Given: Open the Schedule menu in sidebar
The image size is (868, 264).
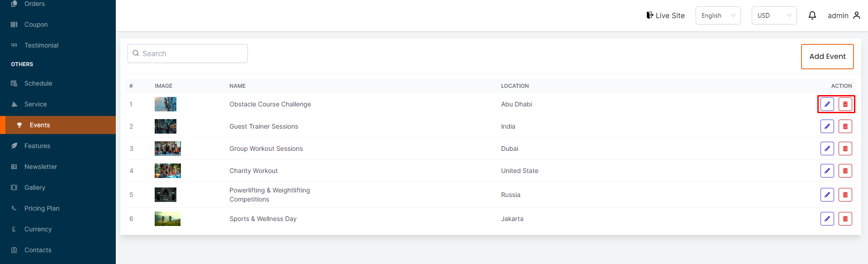Looking at the screenshot, I should (38, 83).
